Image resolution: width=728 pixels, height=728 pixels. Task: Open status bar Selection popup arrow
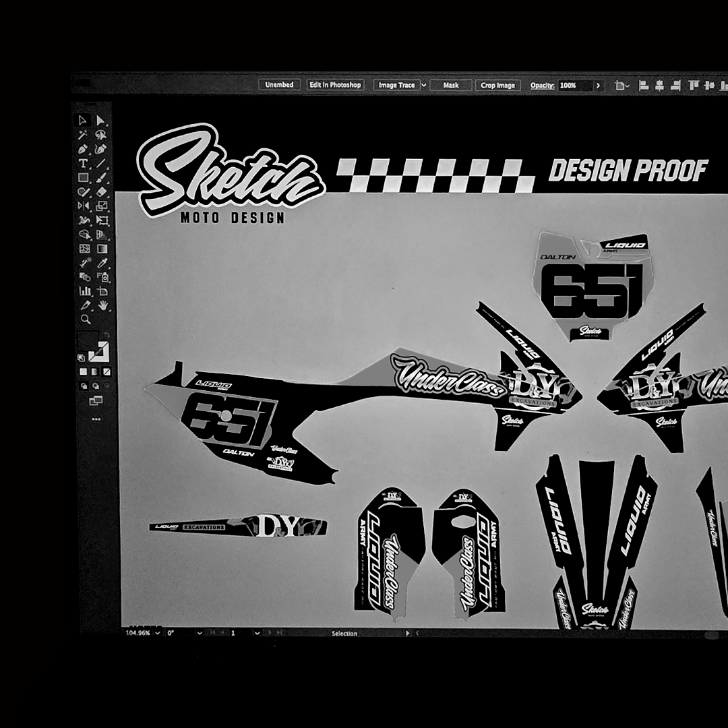pyautogui.click(x=408, y=633)
